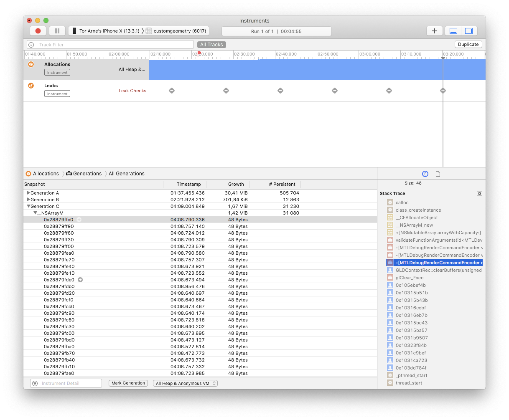Click the Instrument Detail filter field
This screenshot has width=509, height=420.
pyautogui.click(x=66, y=383)
